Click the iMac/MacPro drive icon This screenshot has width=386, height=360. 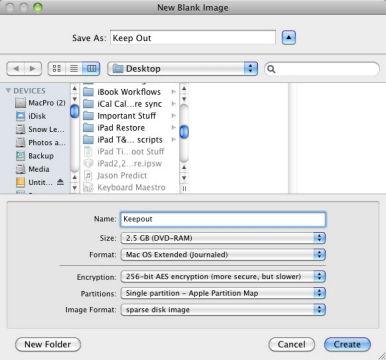click(x=20, y=103)
